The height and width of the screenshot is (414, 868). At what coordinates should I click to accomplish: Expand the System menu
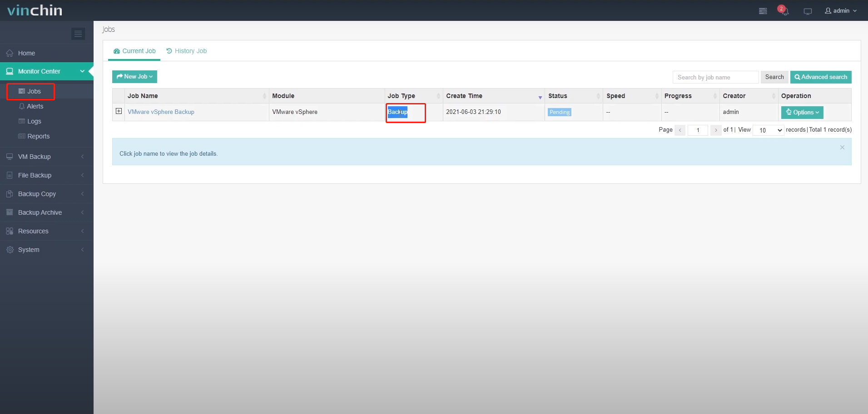click(x=47, y=250)
